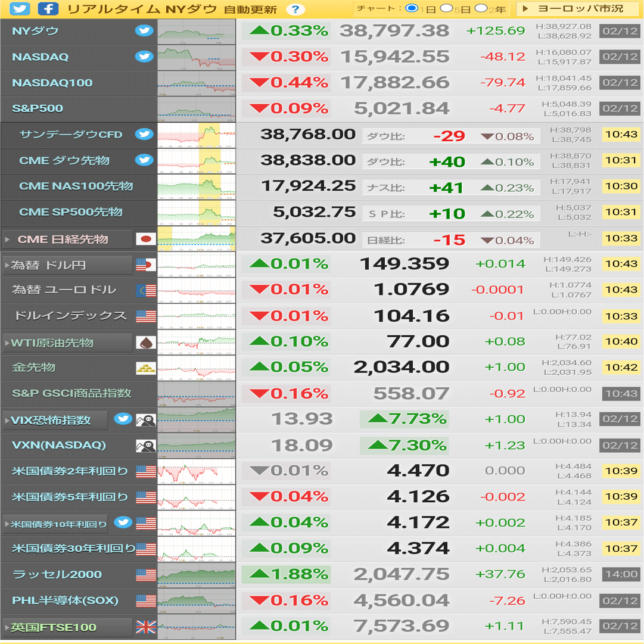
Task: Open the NASDAQ mini chart
Action: (x=197, y=58)
